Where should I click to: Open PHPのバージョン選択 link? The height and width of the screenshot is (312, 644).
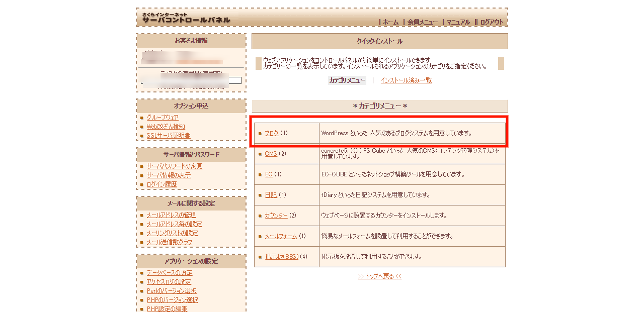[x=172, y=300]
